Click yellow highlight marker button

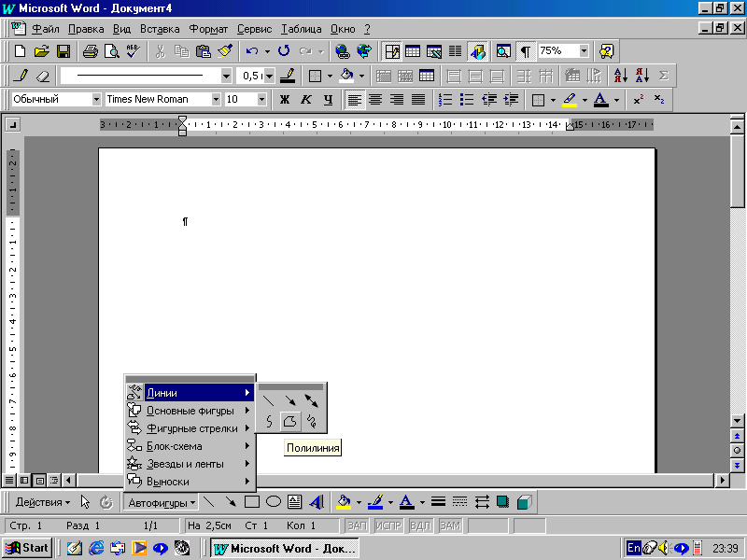pyautogui.click(x=570, y=100)
